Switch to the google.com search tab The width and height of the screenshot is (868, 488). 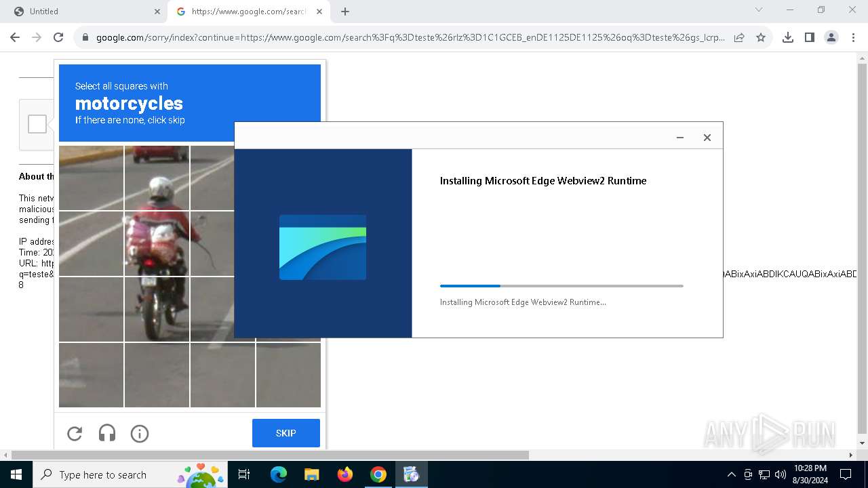pos(248,12)
